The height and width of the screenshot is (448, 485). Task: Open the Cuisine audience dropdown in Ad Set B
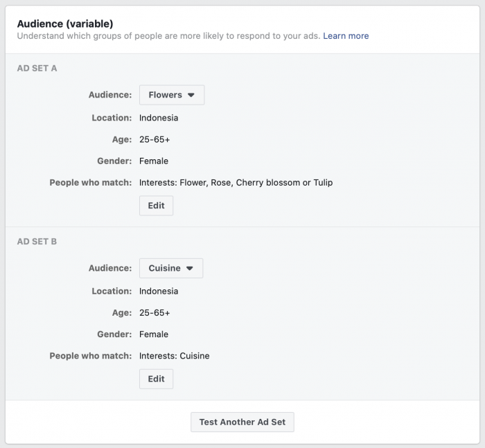[171, 268]
